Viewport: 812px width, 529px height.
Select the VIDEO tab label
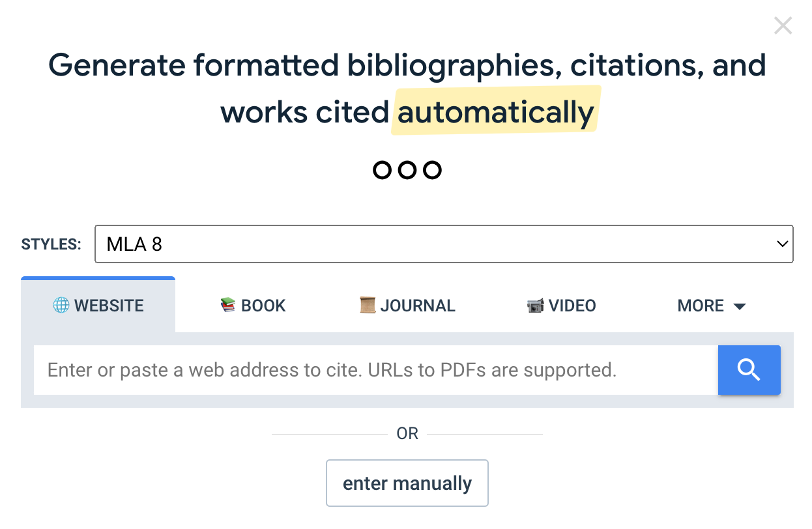pos(572,306)
